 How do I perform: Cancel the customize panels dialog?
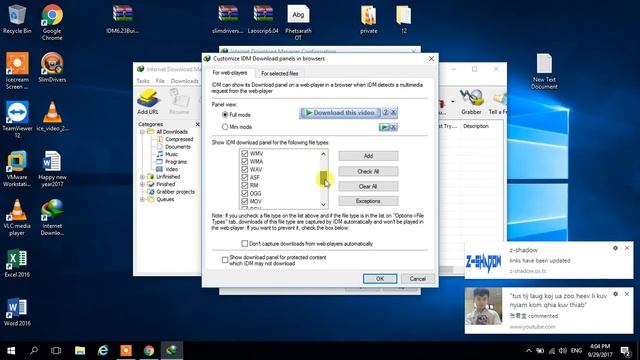pyautogui.click(x=418, y=279)
